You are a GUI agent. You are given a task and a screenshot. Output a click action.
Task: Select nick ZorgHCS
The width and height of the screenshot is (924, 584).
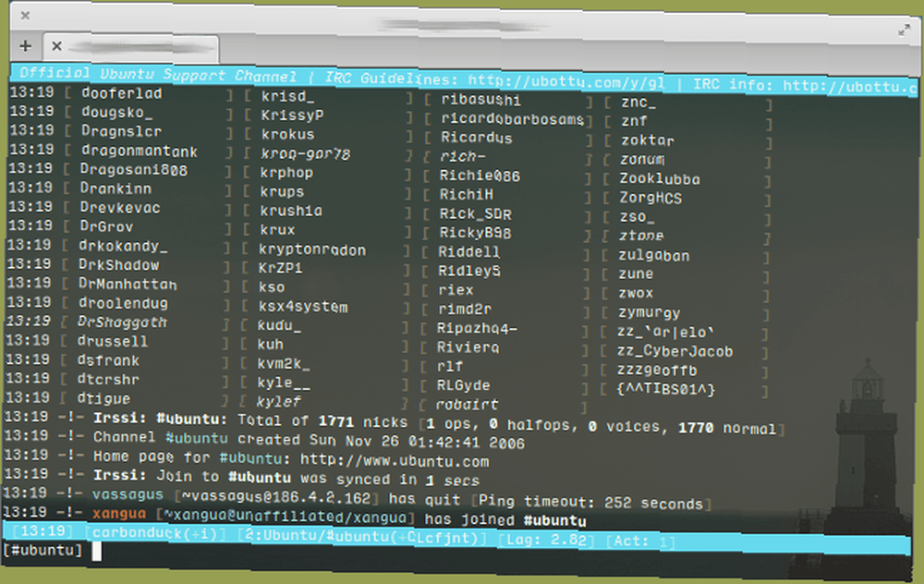click(650, 198)
